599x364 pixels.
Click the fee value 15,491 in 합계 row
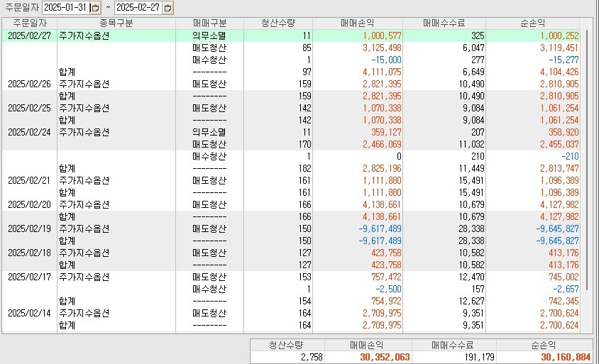tap(471, 192)
